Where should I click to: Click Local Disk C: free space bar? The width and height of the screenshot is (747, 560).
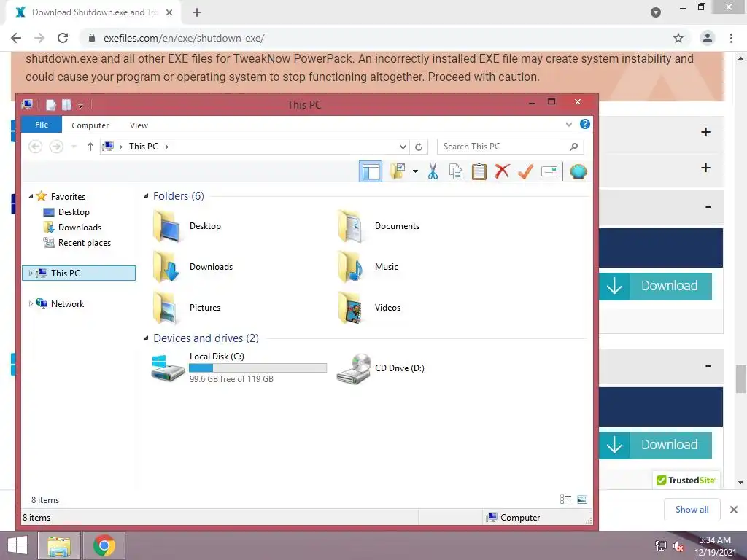[x=258, y=367]
